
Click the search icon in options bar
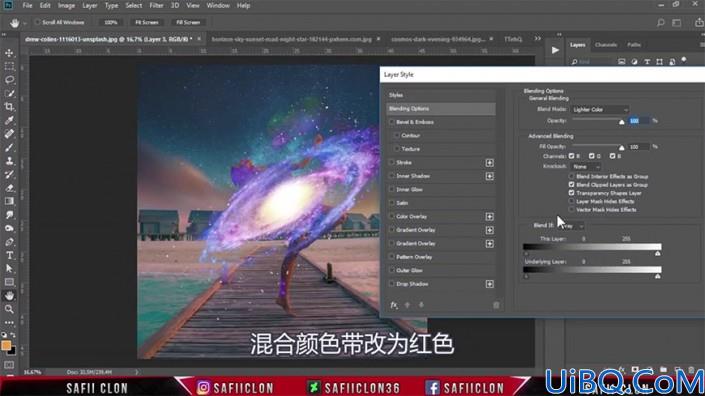pos(660,22)
